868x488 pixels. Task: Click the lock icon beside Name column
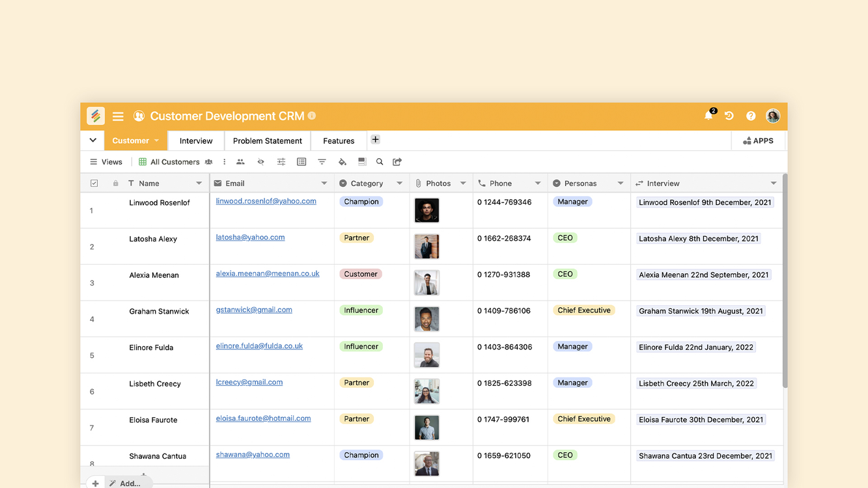pos(116,183)
